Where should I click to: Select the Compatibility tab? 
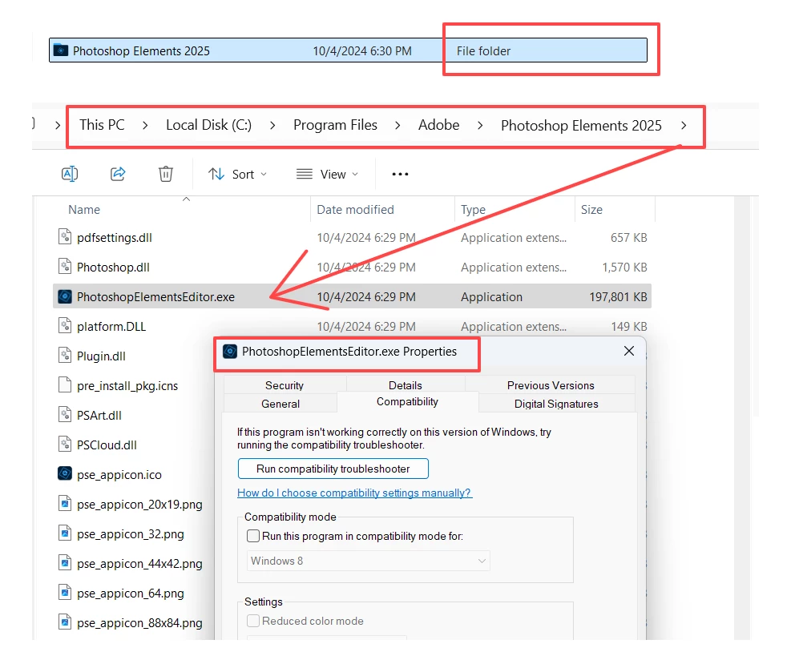(407, 402)
